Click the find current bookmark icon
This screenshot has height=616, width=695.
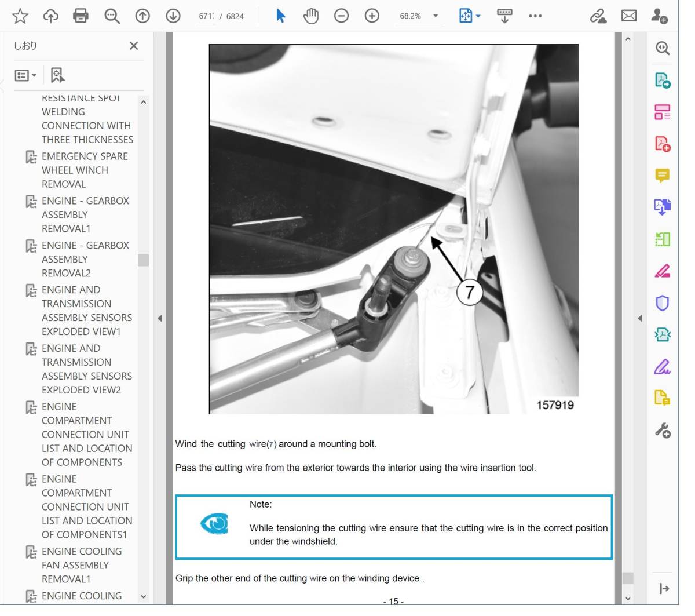pyautogui.click(x=57, y=75)
